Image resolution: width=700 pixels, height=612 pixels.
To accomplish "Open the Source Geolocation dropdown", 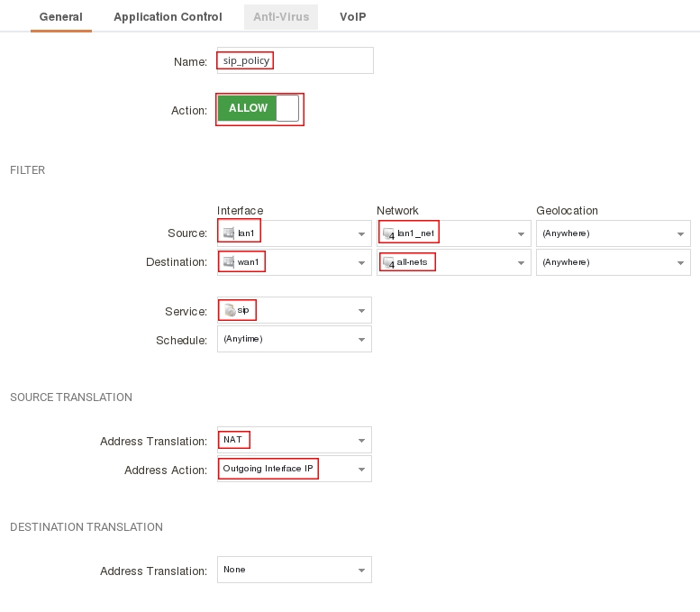I will (680, 234).
